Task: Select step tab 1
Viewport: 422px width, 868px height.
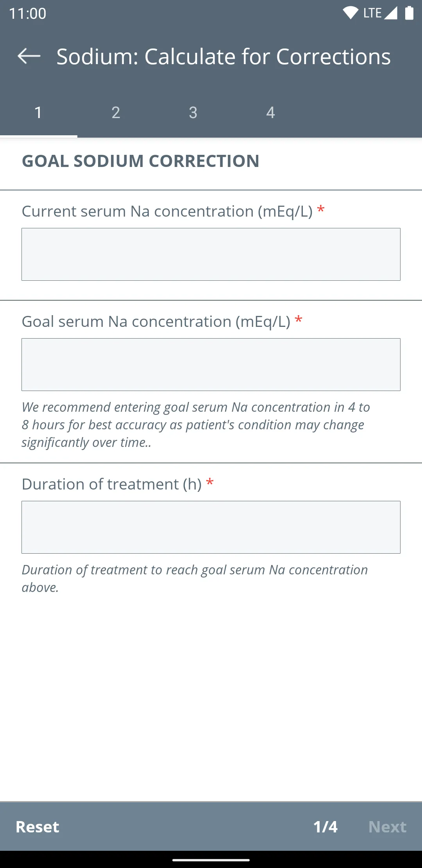Action: tap(38, 113)
